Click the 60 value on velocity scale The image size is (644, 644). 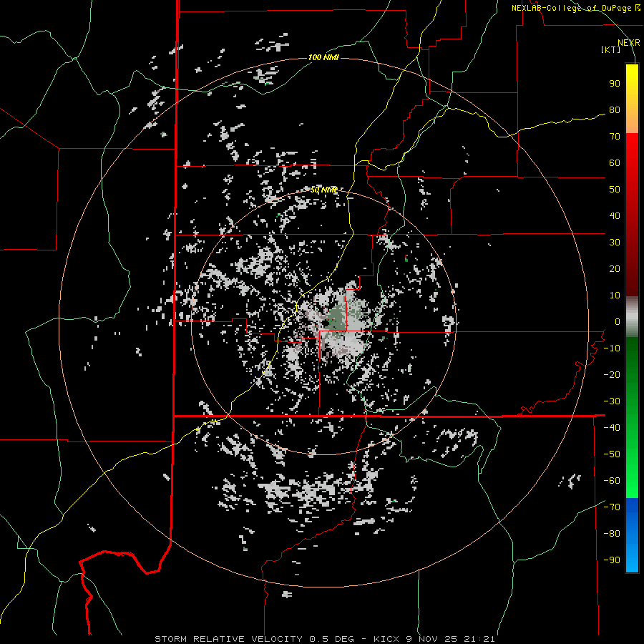pos(615,163)
